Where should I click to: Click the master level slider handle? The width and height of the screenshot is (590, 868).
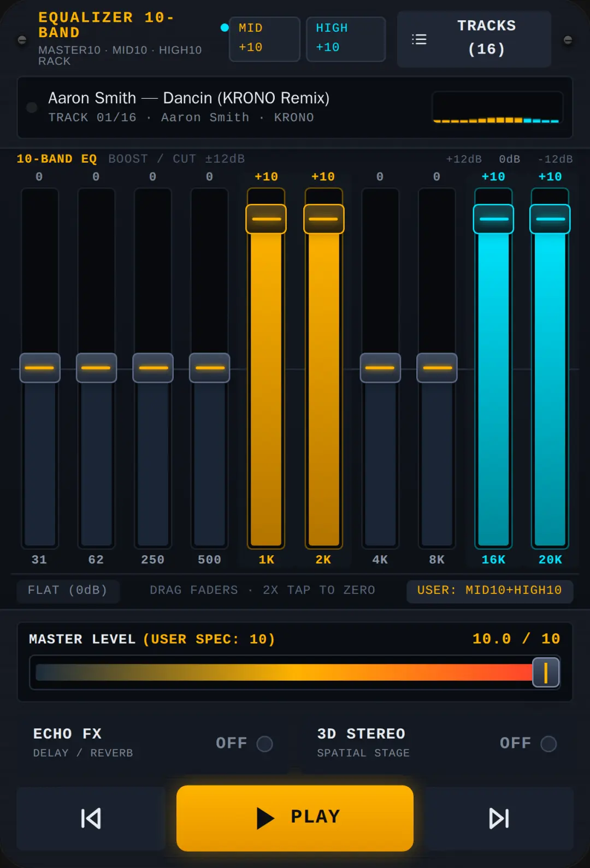[546, 672]
